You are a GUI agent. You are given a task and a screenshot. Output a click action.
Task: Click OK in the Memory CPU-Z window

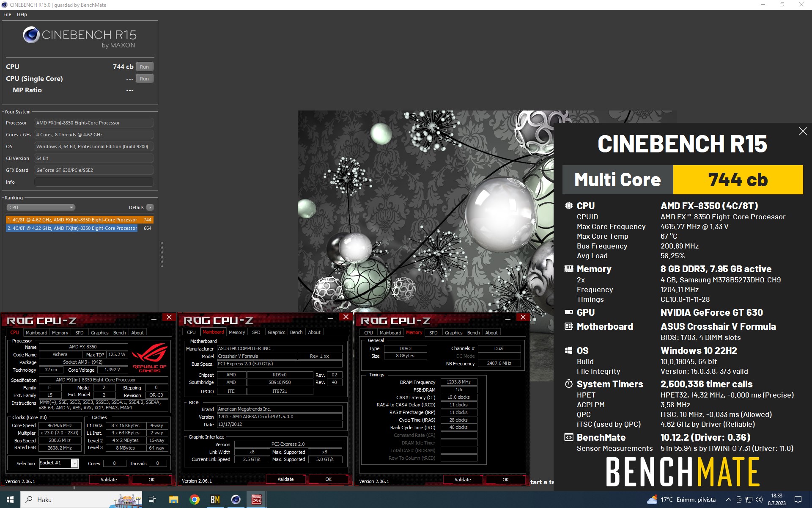pos(506,480)
